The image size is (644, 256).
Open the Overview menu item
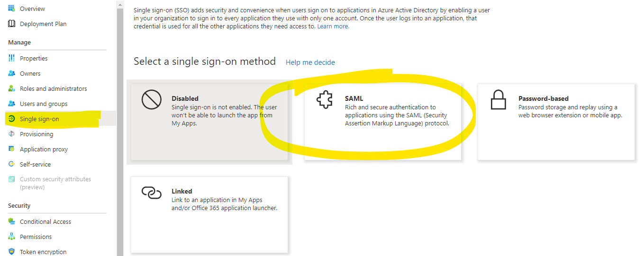(32, 9)
